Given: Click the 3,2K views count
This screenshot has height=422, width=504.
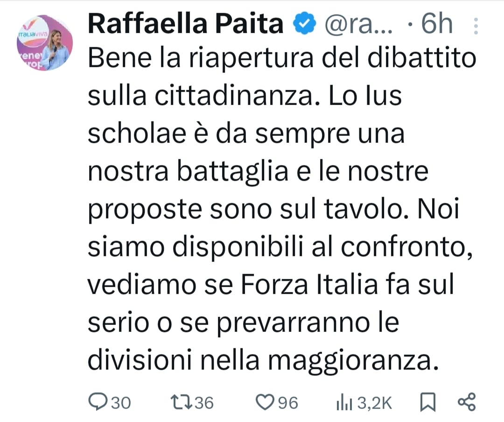Looking at the screenshot, I should point(375,402).
